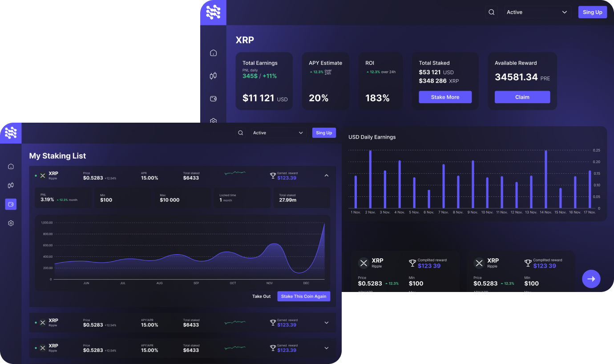The image size is (614, 364).
Task: Click the search icon in the XRP window header
Action: [x=491, y=12]
